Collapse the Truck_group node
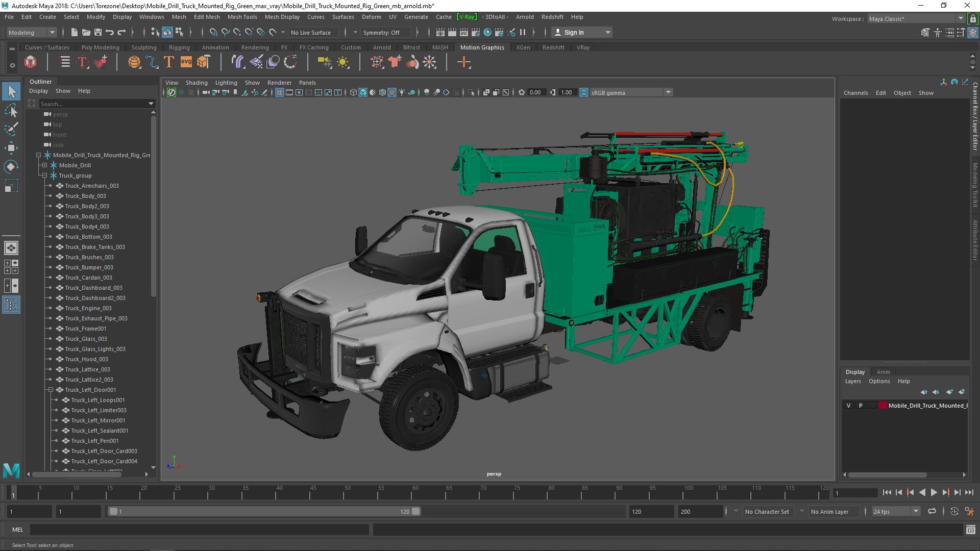The image size is (980, 551). (x=44, y=176)
